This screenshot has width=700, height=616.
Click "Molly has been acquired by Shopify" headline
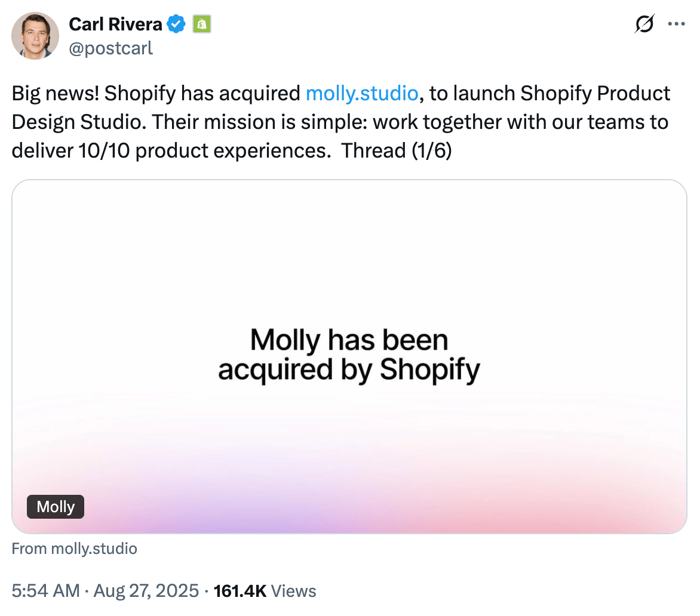(x=349, y=355)
